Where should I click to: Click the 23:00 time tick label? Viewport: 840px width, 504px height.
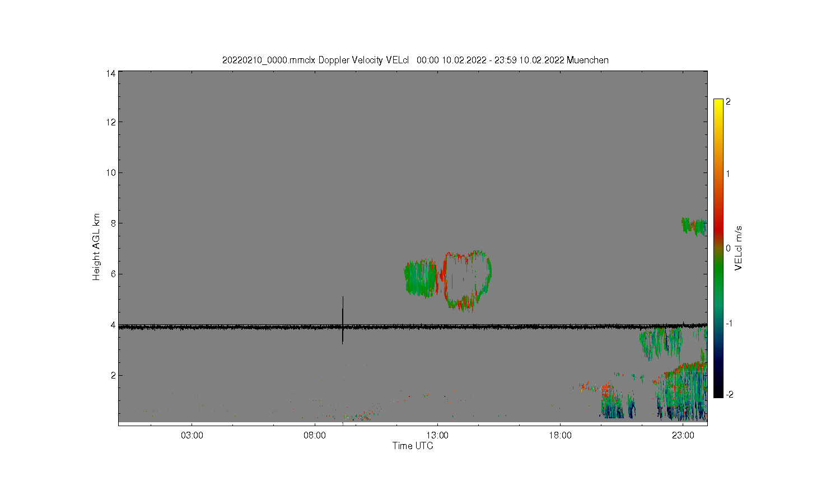683,435
